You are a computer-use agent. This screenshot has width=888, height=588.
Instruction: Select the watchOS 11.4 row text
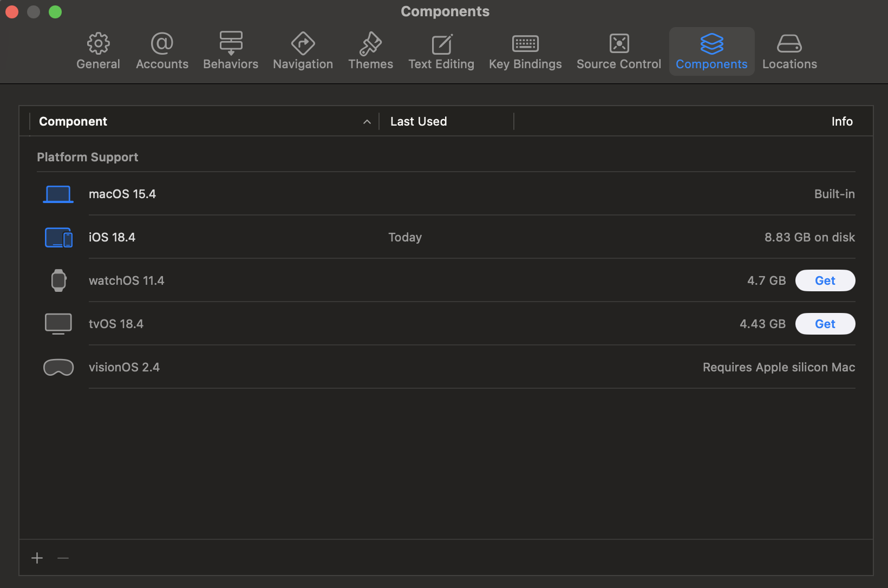pyautogui.click(x=126, y=280)
